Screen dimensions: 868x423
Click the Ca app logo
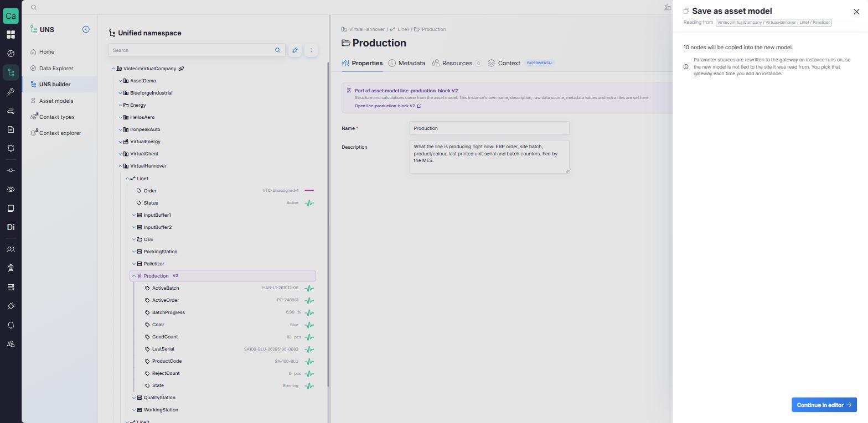point(11,15)
